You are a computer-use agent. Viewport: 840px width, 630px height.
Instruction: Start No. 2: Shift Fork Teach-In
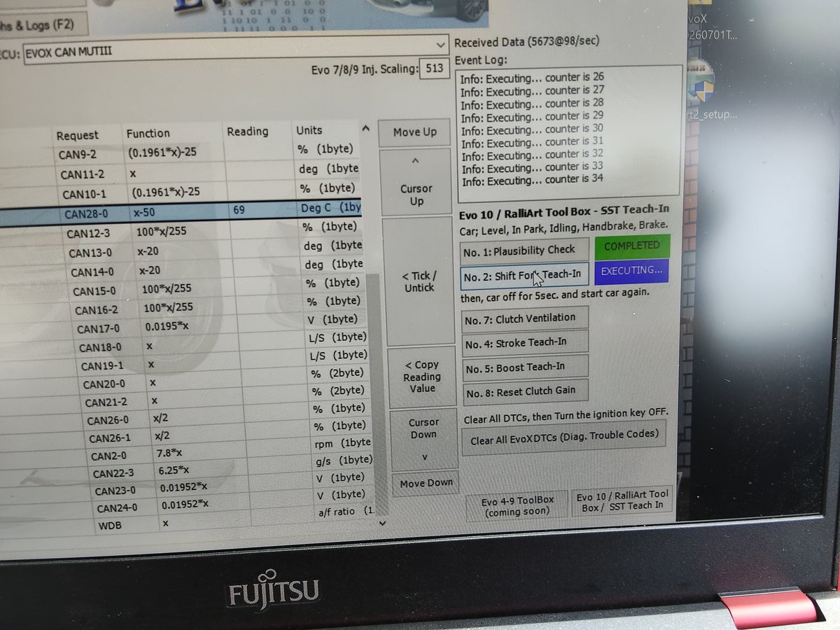523,275
